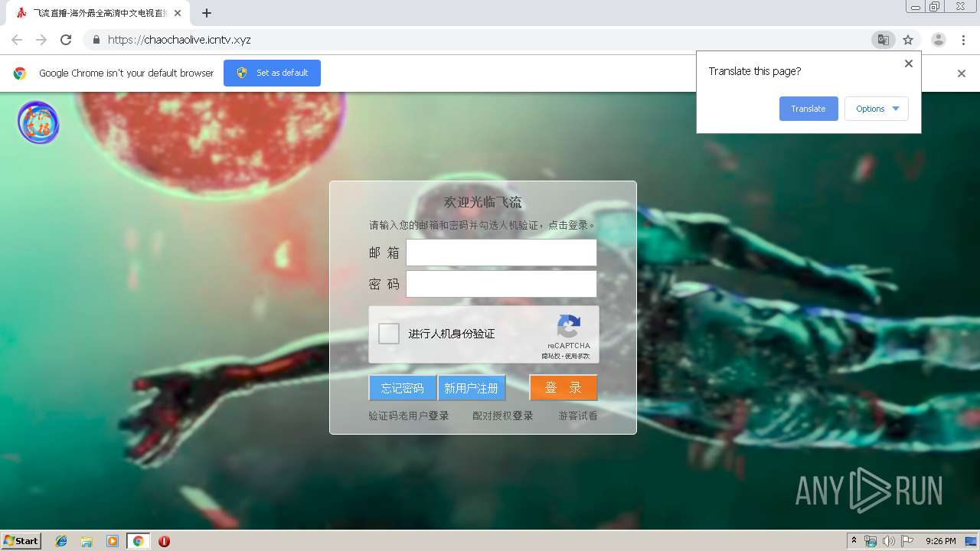980x551 pixels.
Task: Close the 飞流直播 tab
Action: [178, 13]
